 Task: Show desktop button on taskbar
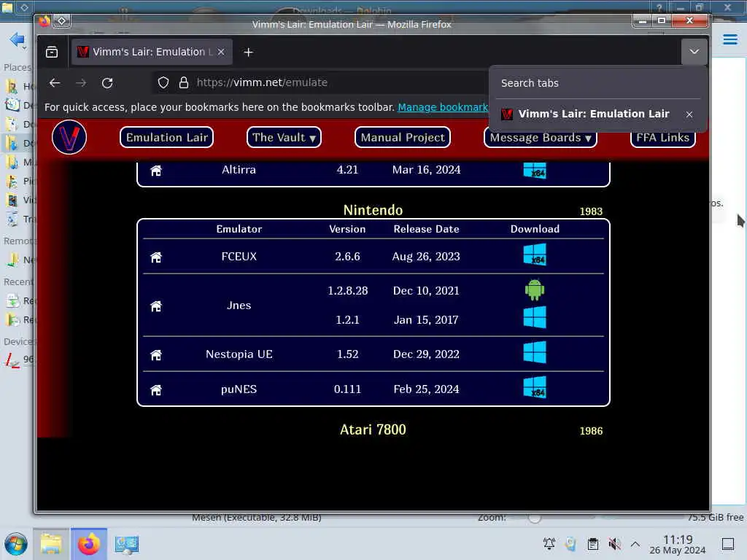728,543
